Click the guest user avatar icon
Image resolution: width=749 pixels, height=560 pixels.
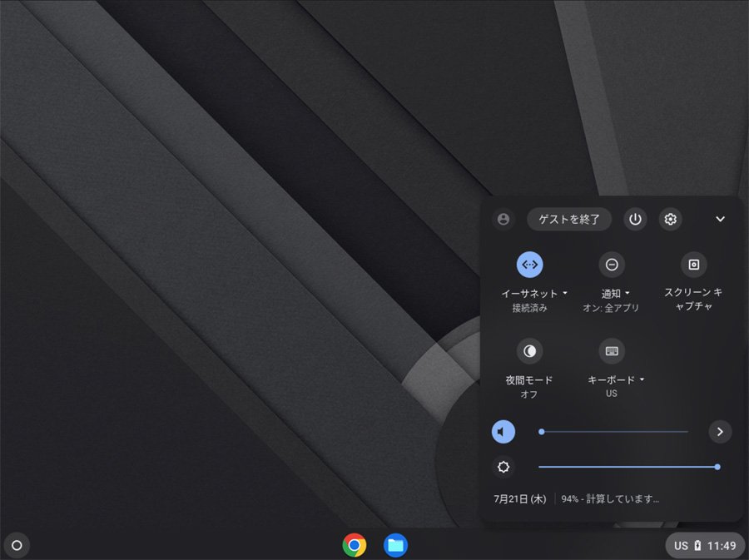click(503, 219)
